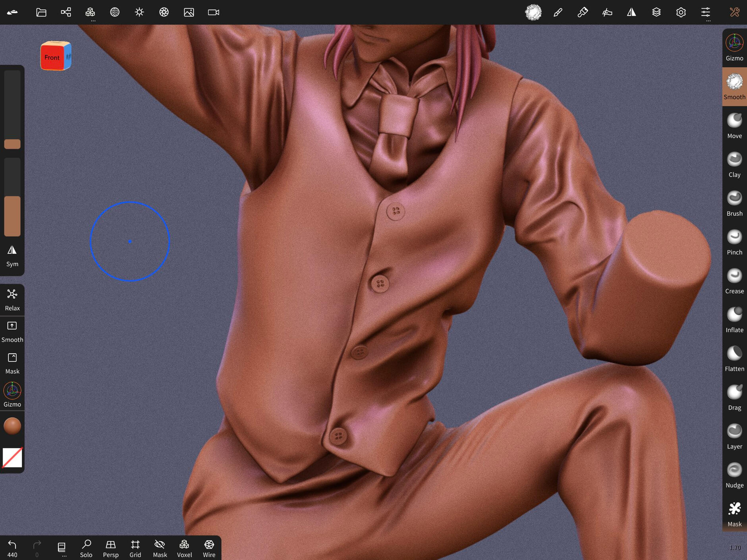Image resolution: width=747 pixels, height=560 pixels.
Task: Enable Solo mode
Action: (x=86, y=548)
